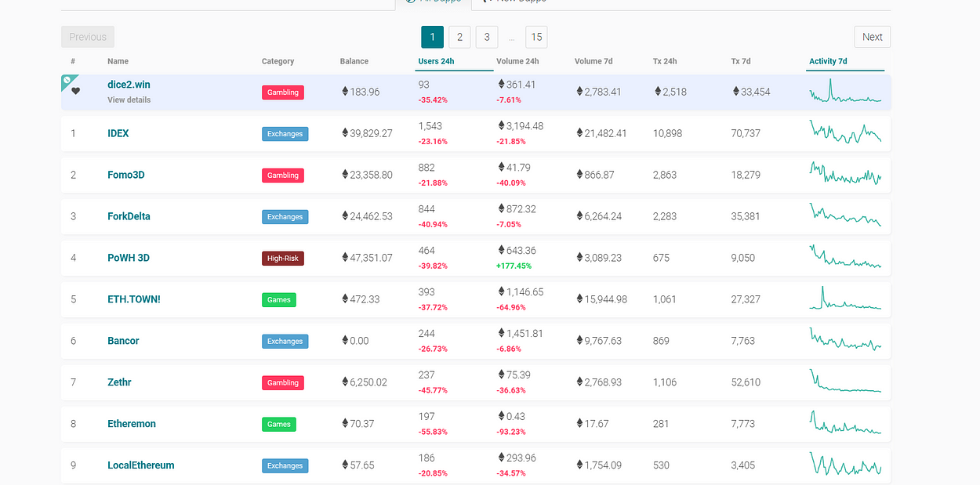Open page 3 of the dapp list
The width and height of the screenshot is (980, 485).
(487, 37)
